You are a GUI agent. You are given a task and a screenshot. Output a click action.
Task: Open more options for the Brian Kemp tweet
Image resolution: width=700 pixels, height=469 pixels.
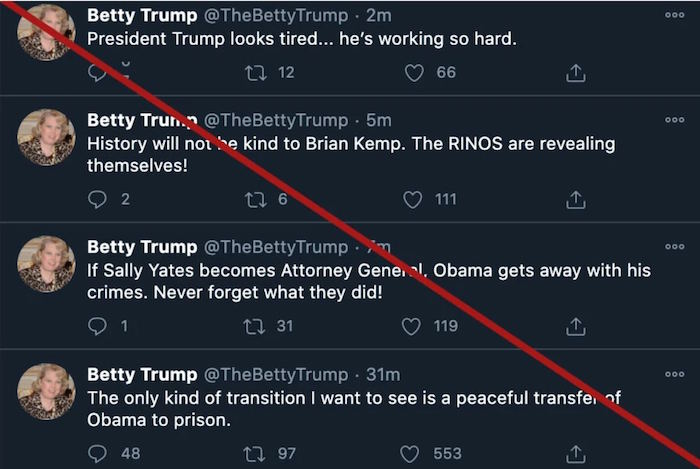pos(675,119)
